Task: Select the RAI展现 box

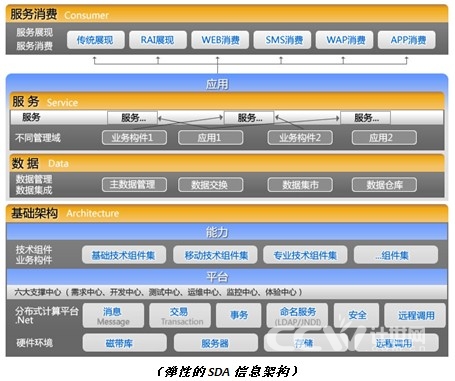Action: pyautogui.click(x=158, y=40)
